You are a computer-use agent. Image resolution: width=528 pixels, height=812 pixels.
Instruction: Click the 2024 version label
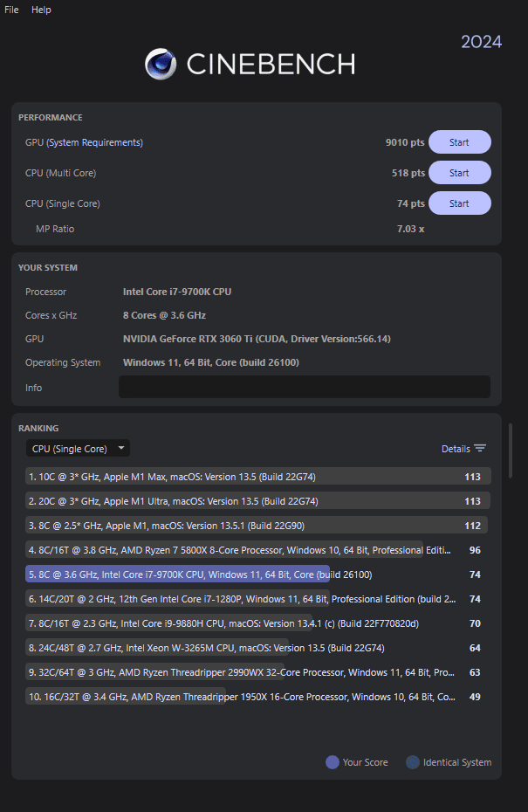click(482, 42)
